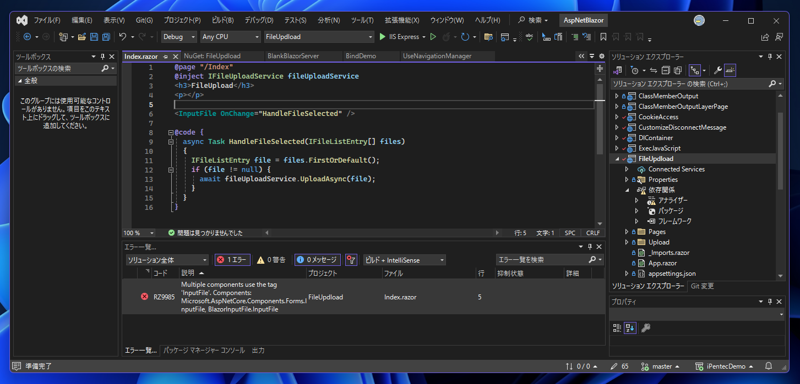Open the ビルド + IntelliSense dropdown

(x=404, y=260)
